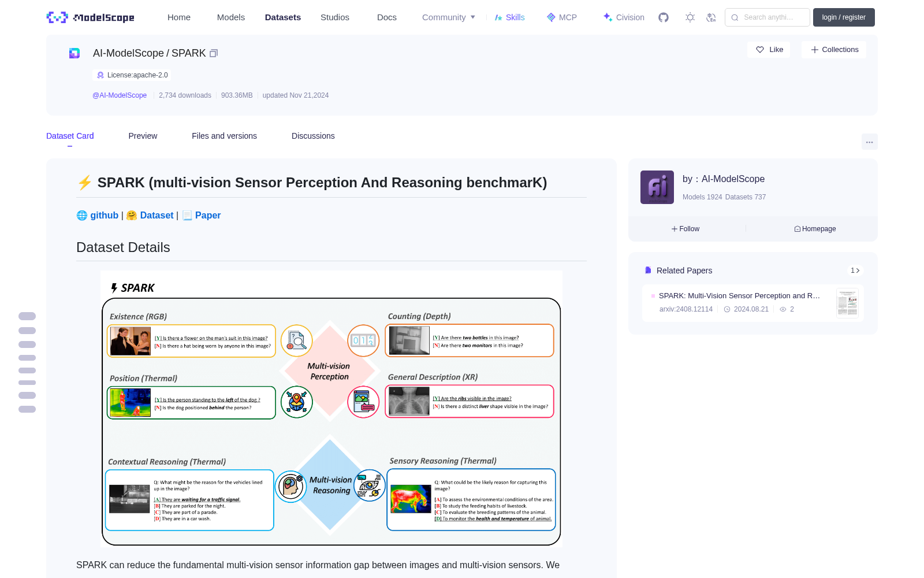This screenshot has height=578, width=924.
Task: Switch language with the translate icon
Action: pyautogui.click(x=711, y=17)
